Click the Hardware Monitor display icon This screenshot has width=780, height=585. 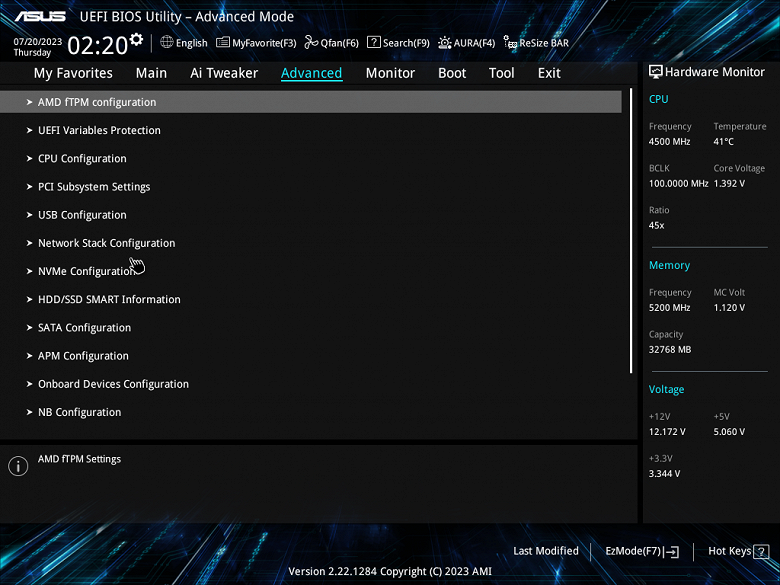(x=656, y=72)
